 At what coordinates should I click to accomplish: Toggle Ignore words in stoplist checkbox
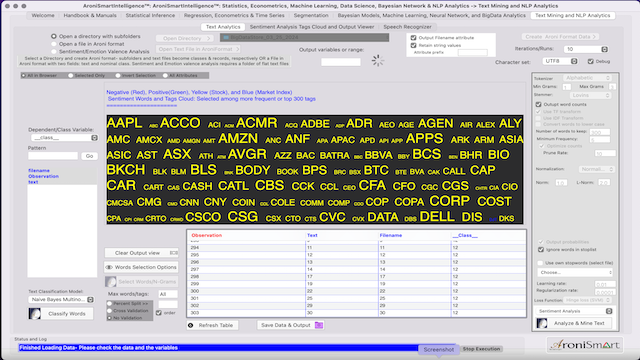coord(541,249)
